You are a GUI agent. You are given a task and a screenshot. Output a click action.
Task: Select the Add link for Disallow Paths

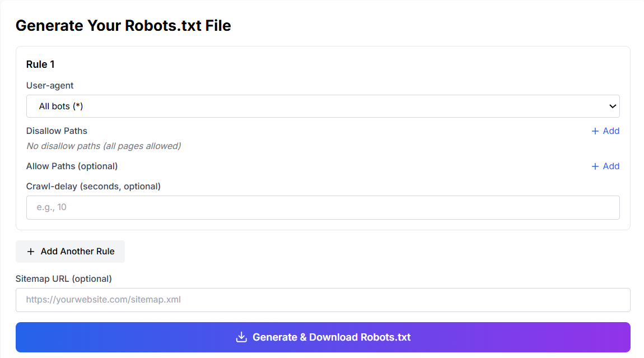(609, 131)
